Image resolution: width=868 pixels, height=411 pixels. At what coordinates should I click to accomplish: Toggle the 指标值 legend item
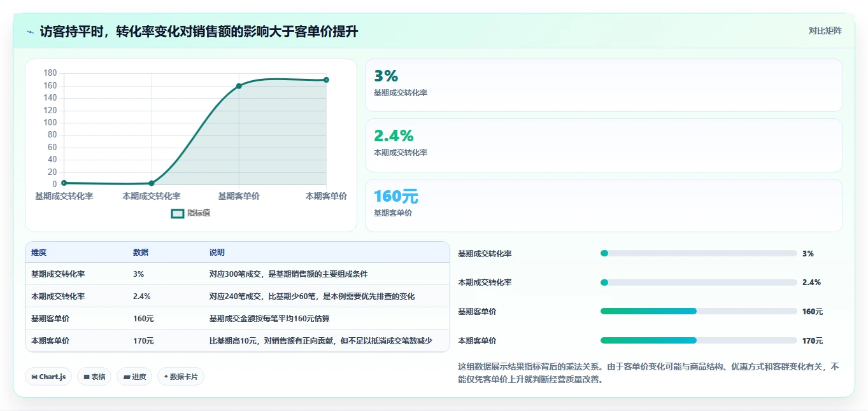(x=190, y=213)
